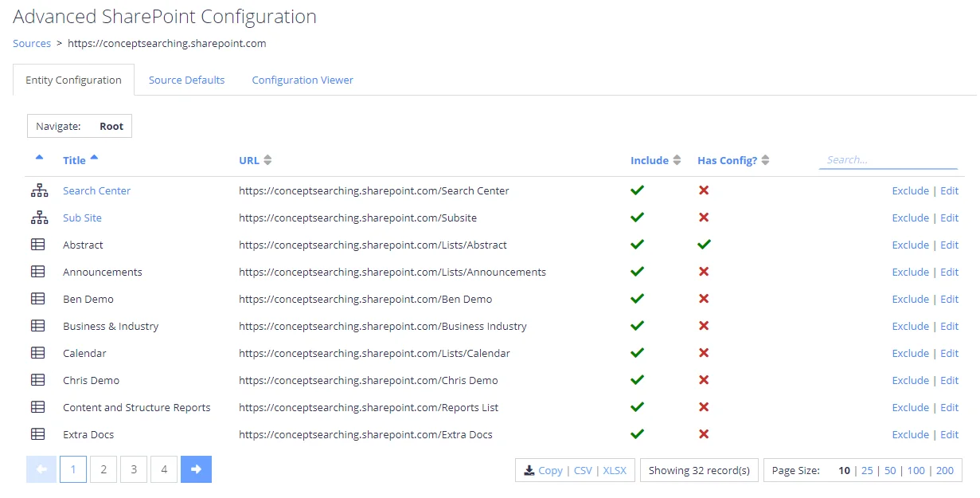The image size is (980, 498).
Task: Click the site icon beside Sub Site
Action: 39,218
